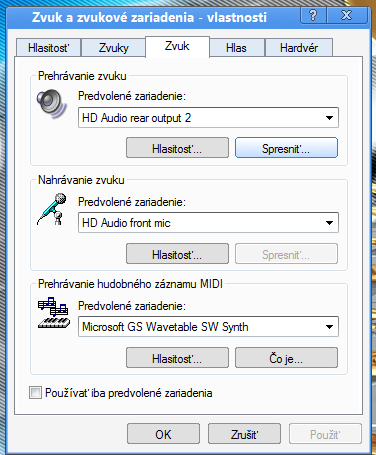The width and height of the screenshot is (376, 455).
Task: Click the speaker icon in Prehrávanie zvuku
Action: pos(52,103)
